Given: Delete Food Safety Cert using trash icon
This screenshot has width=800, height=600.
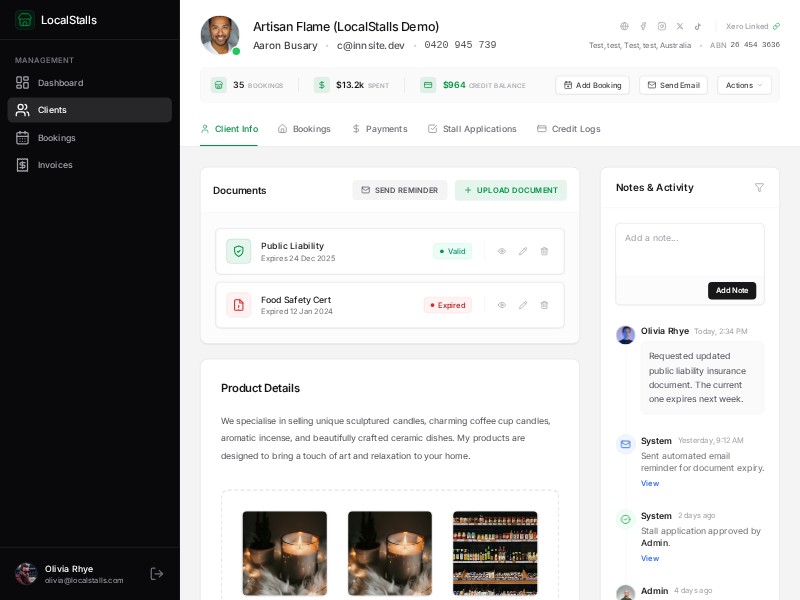Looking at the screenshot, I should [x=544, y=305].
